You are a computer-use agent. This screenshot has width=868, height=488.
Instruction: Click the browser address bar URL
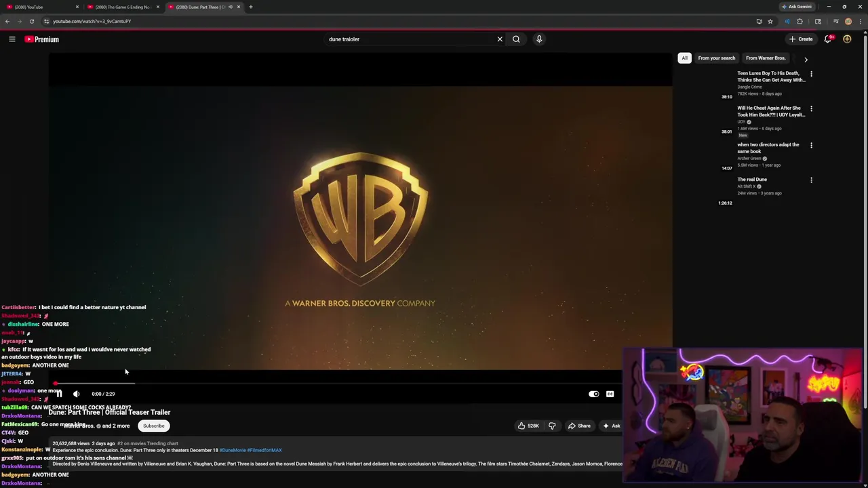tap(92, 21)
